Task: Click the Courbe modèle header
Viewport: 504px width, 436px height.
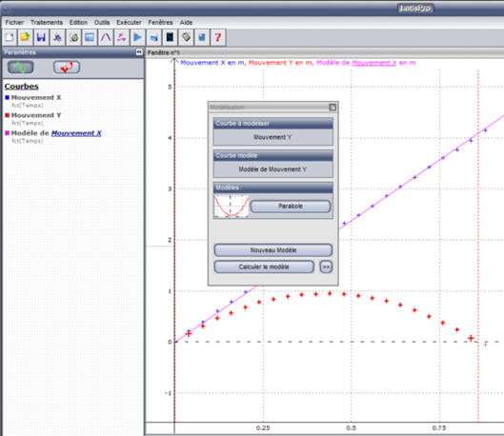Action: [x=272, y=156]
